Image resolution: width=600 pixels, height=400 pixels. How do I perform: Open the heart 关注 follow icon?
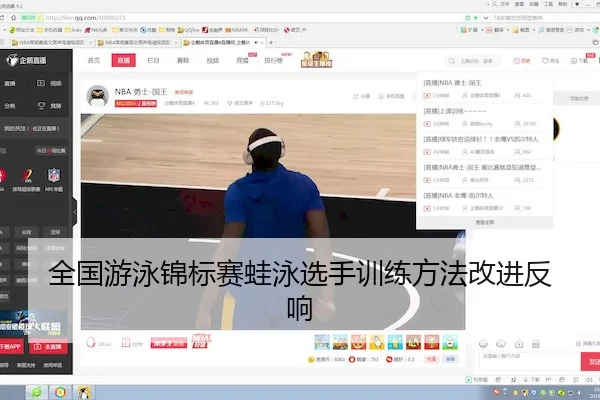click(x=545, y=61)
